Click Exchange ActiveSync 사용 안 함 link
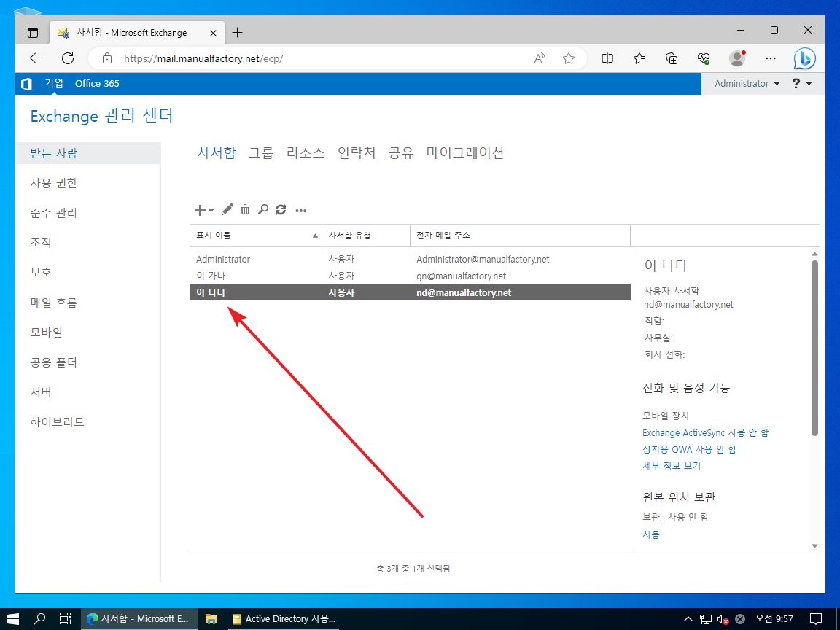Image resolution: width=840 pixels, height=630 pixels. pos(706,432)
